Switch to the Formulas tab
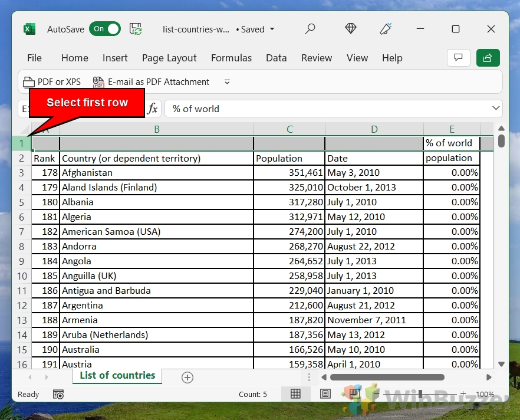Viewport: 520px width, 420px height. (232, 58)
